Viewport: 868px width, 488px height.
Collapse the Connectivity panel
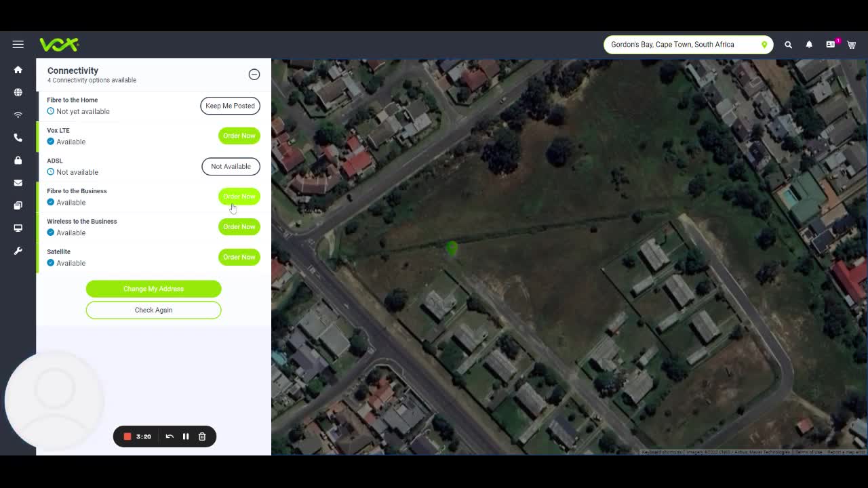(x=254, y=75)
